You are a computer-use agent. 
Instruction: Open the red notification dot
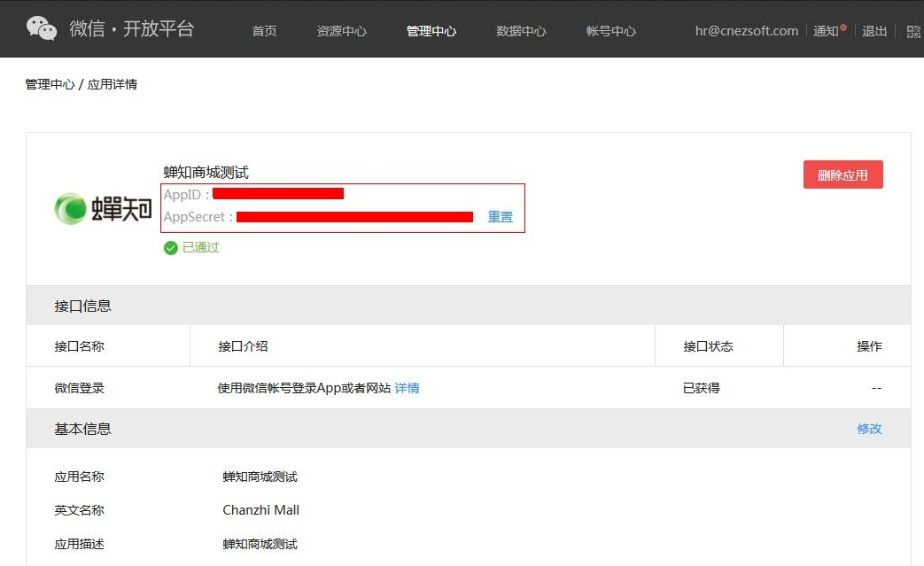pos(843,27)
